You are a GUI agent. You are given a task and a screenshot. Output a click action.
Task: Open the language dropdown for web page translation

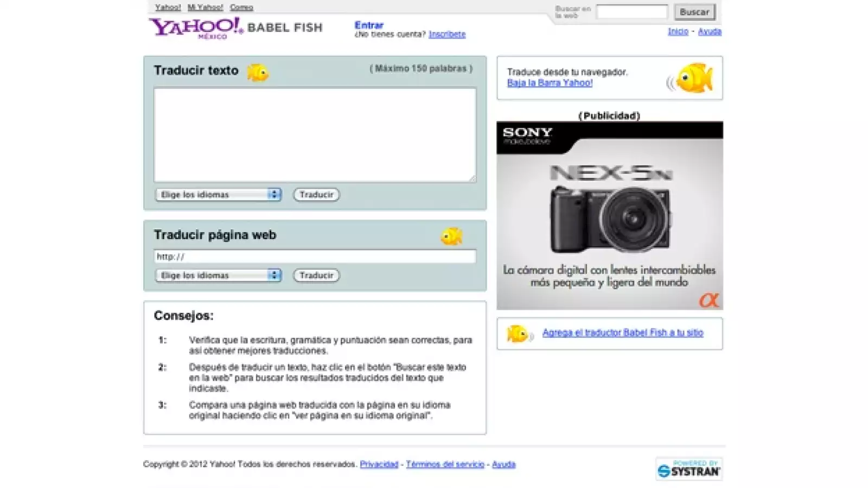click(218, 275)
